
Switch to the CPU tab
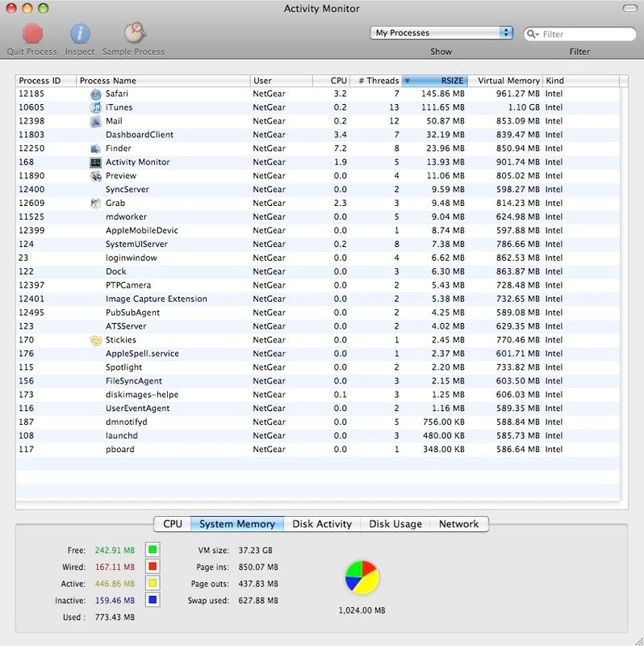(172, 523)
